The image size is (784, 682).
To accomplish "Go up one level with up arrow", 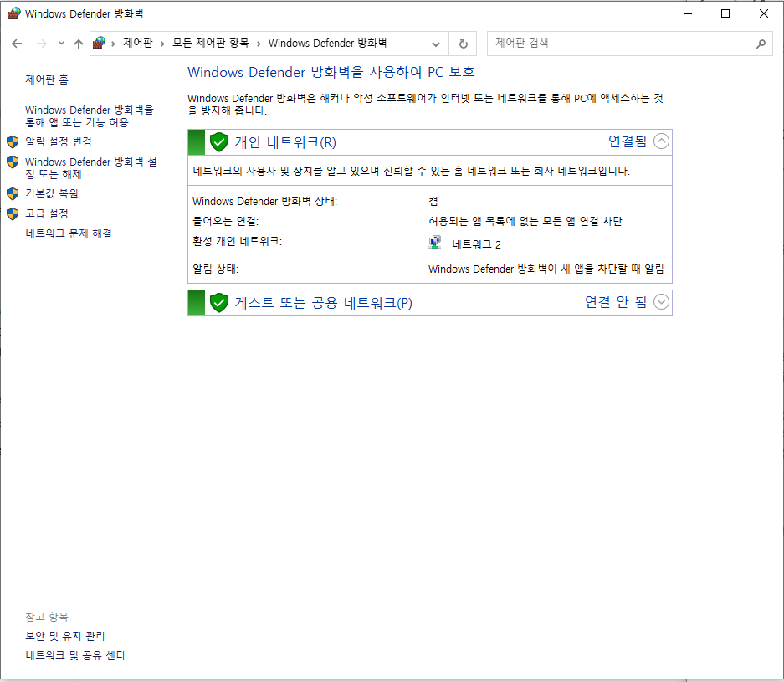I will [x=79, y=44].
